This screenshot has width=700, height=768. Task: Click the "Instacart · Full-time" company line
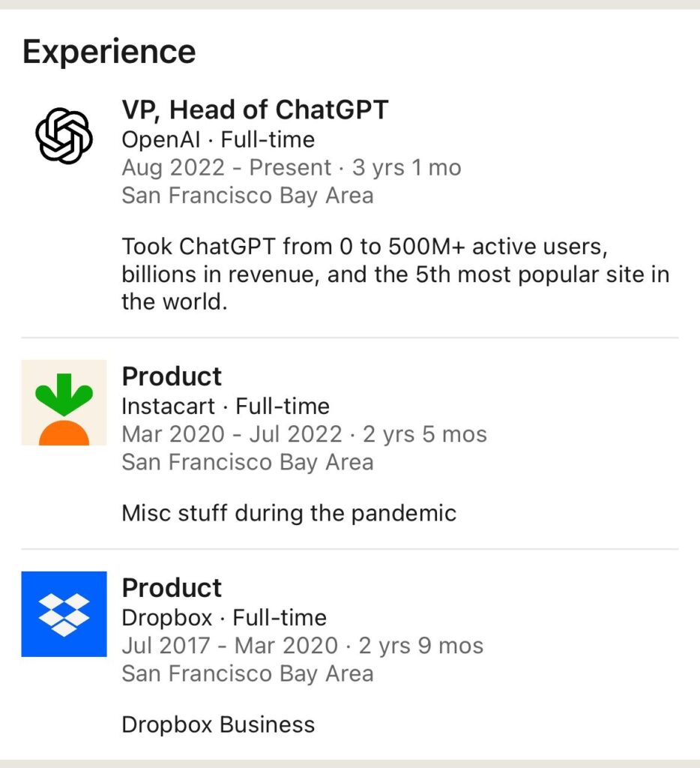(x=225, y=406)
